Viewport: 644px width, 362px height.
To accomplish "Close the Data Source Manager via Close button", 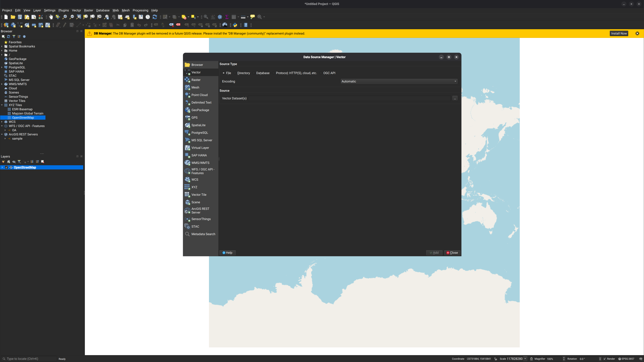I will click(x=452, y=253).
